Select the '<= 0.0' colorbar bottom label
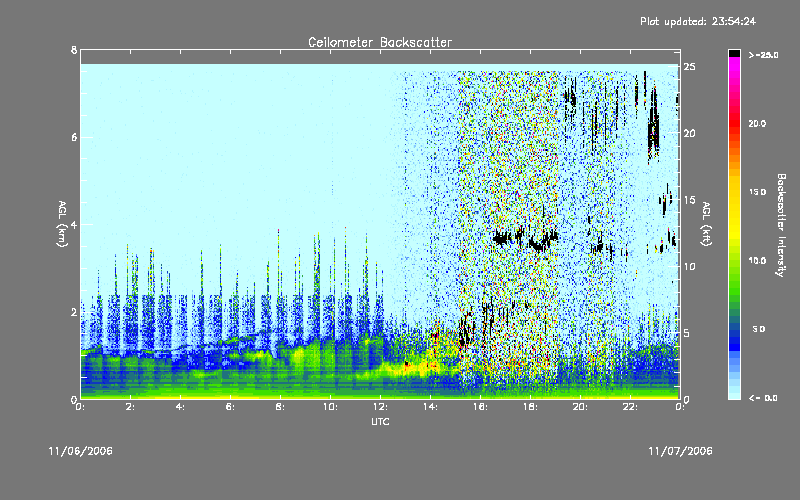 (763, 397)
